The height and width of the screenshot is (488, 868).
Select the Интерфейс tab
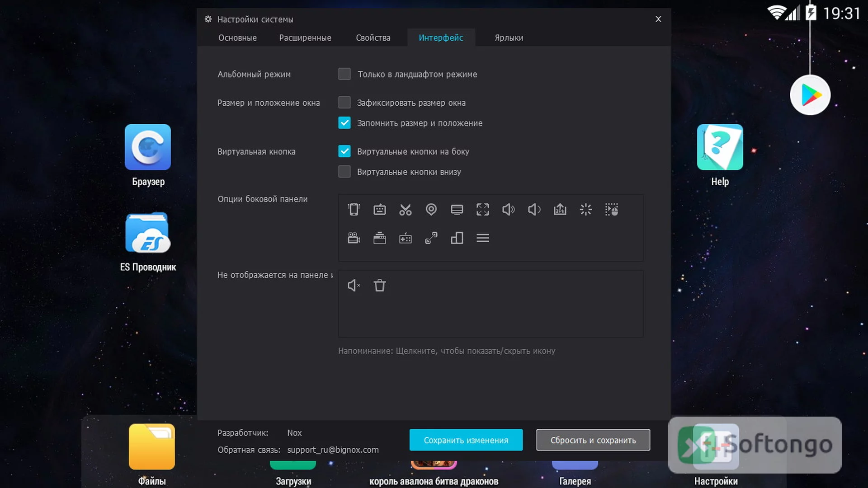(x=441, y=38)
